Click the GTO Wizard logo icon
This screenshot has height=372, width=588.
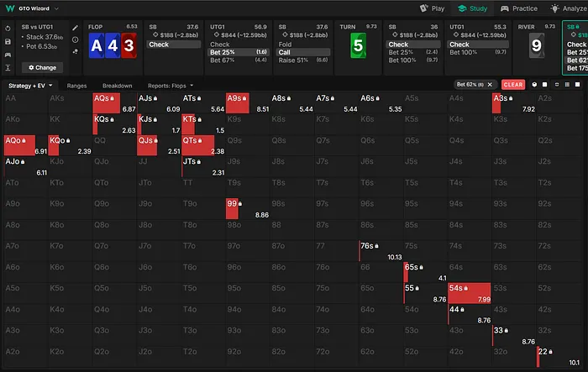tap(10, 8)
